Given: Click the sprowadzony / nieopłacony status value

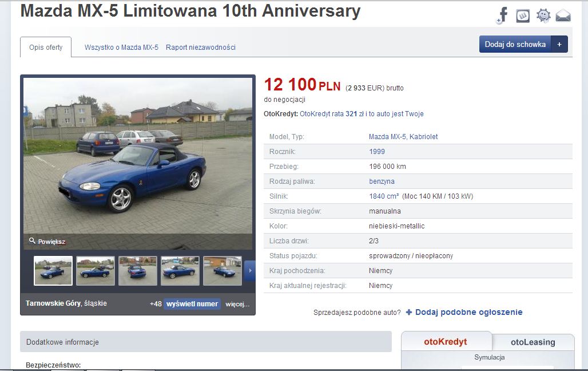Looking at the screenshot, I should point(411,256).
